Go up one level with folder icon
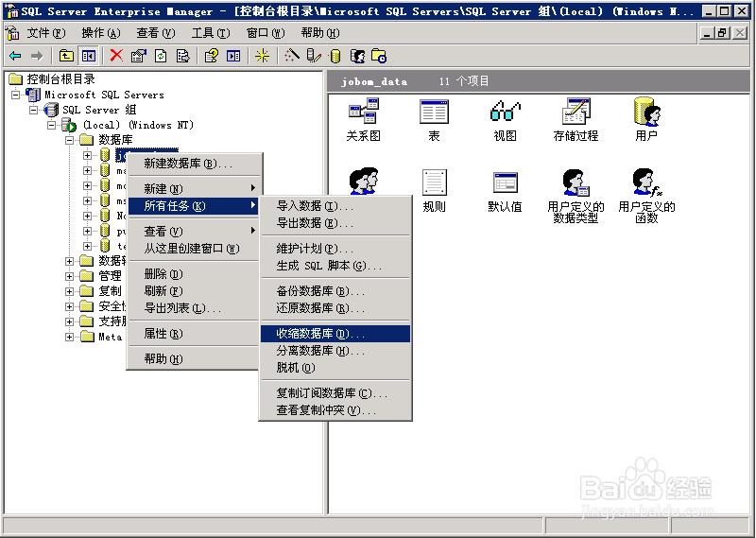The height and width of the screenshot is (538, 756). pos(66,56)
